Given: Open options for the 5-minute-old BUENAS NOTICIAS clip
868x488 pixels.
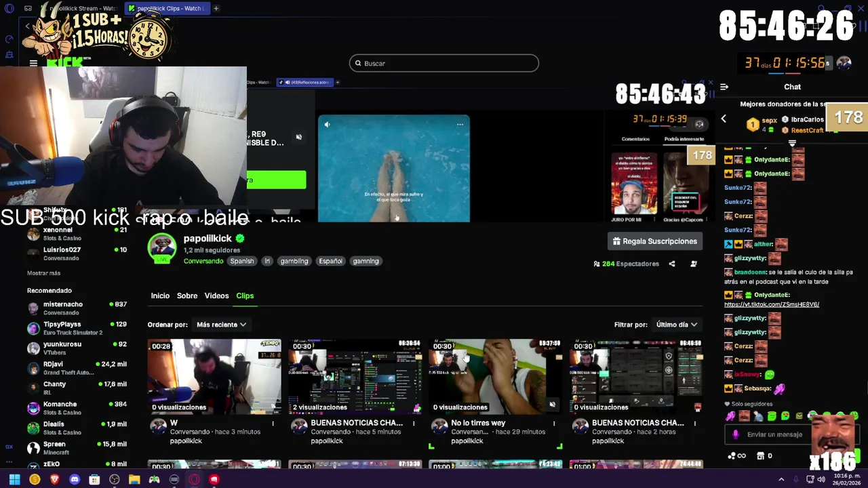Looking at the screenshot, I should 414,423.
